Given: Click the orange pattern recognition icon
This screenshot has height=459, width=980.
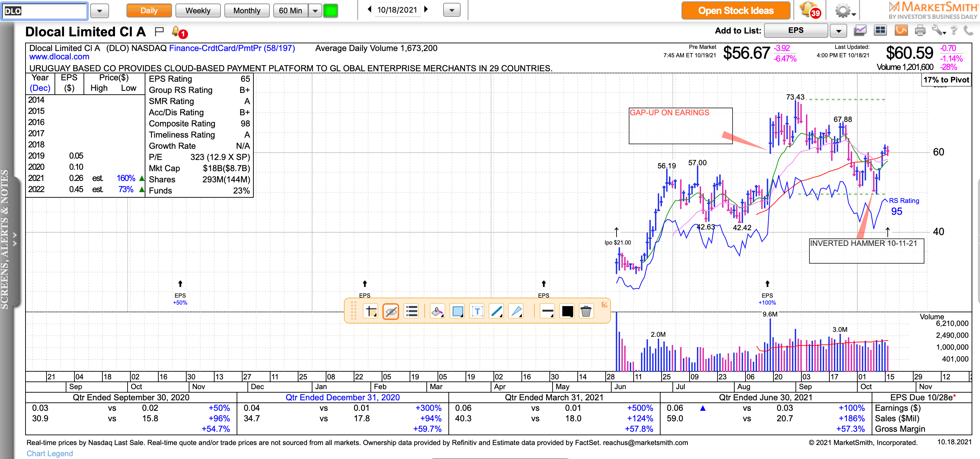Looking at the screenshot, I should coord(901,30).
